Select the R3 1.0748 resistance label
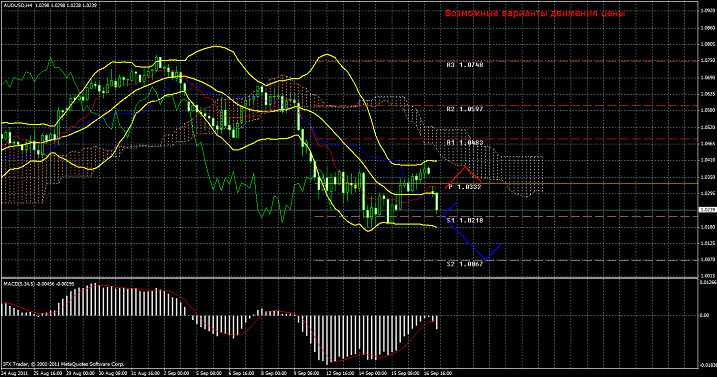717x377 pixels. [x=465, y=65]
